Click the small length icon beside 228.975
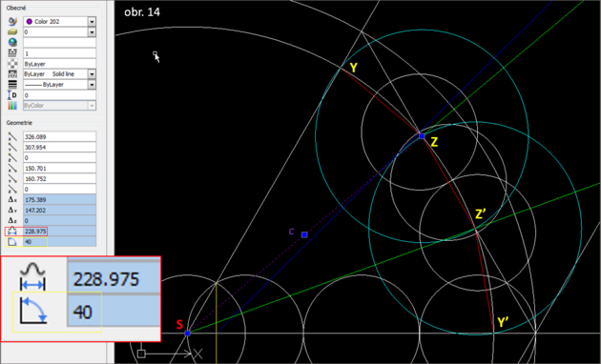This screenshot has width=601, height=364. pos(12,232)
